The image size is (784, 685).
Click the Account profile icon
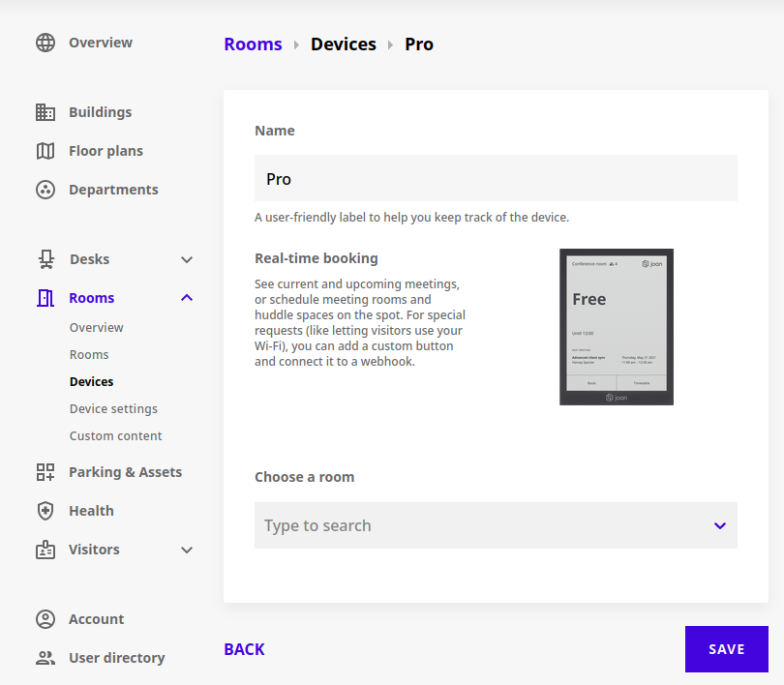point(45,619)
